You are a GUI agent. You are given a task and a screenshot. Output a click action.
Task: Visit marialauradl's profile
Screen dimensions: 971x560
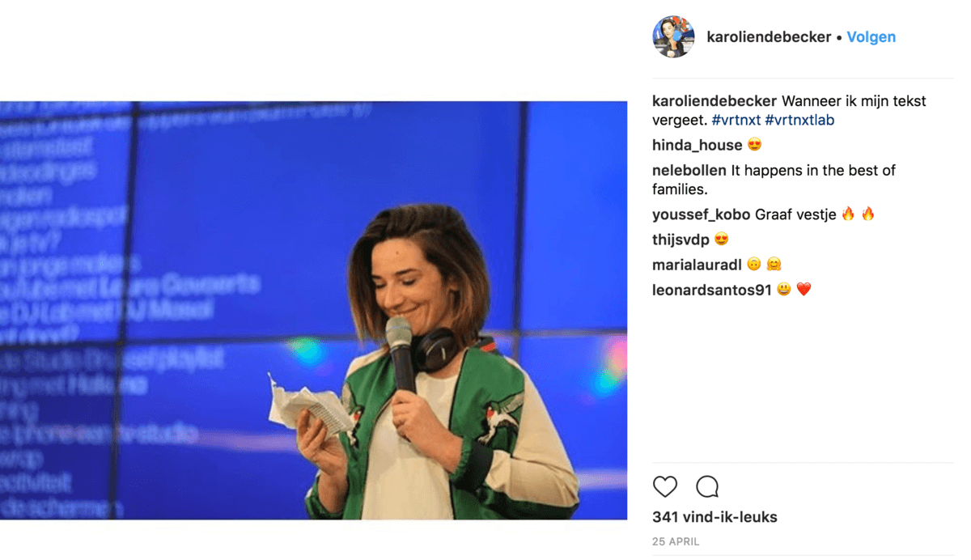pyautogui.click(x=697, y=265)
